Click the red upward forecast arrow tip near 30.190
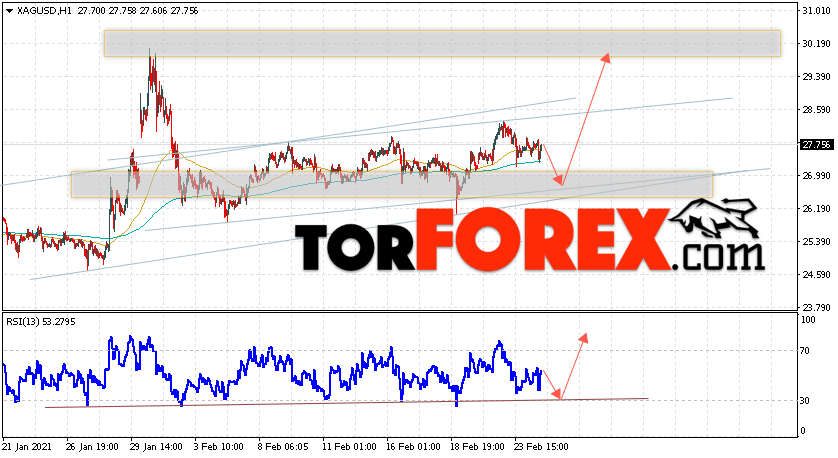Viewport: 838px width, 458px height. click(x=607, y=55)
